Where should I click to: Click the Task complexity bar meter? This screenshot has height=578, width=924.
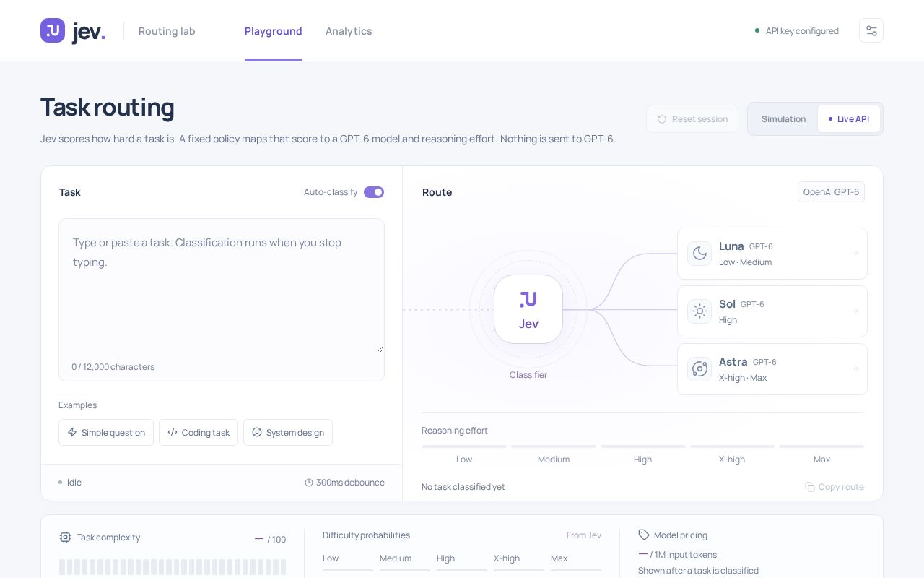click(x=173, y=566)
